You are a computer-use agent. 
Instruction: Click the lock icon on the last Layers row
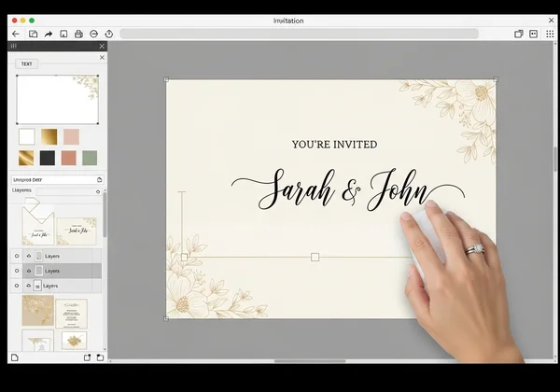click(x=29, y=286)
